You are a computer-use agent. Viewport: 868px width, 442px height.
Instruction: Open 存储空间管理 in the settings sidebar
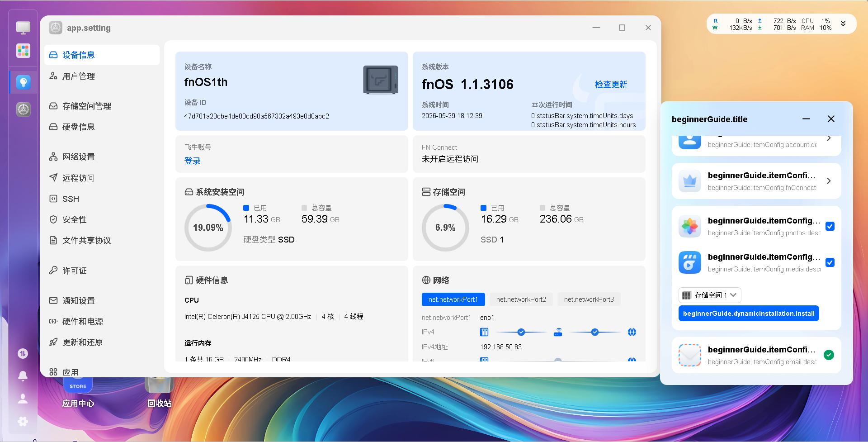(x=102, y=106)
